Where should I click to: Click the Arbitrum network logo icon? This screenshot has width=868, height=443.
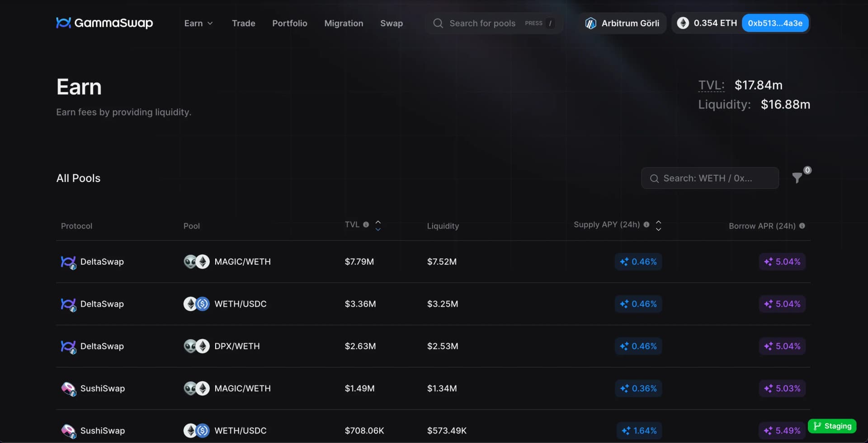click(x=590, y=23)
